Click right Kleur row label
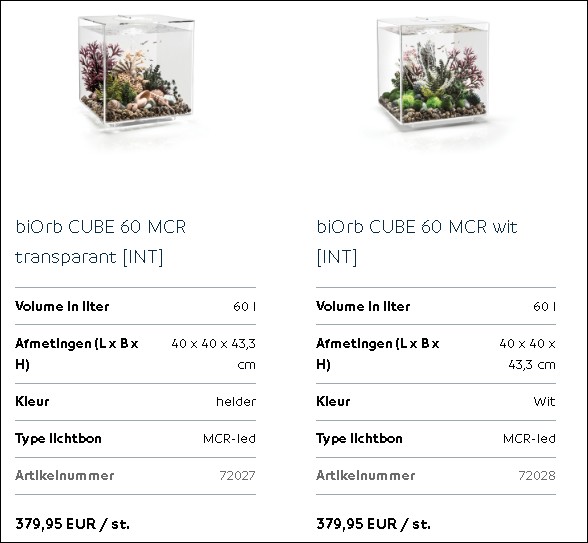Image resolution: width=588 pixels, height=543 pixels. pos(333,402)
